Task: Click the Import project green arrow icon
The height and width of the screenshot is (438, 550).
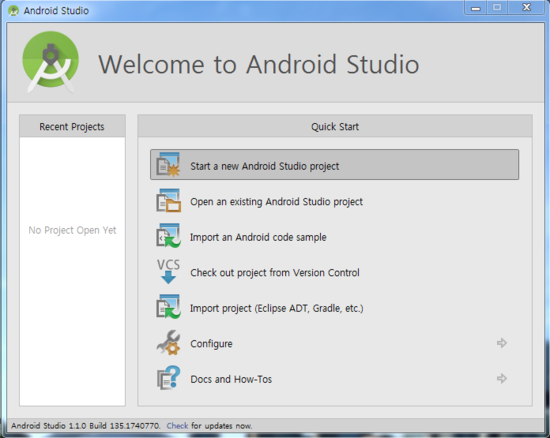Action: (x=168, y=307)
